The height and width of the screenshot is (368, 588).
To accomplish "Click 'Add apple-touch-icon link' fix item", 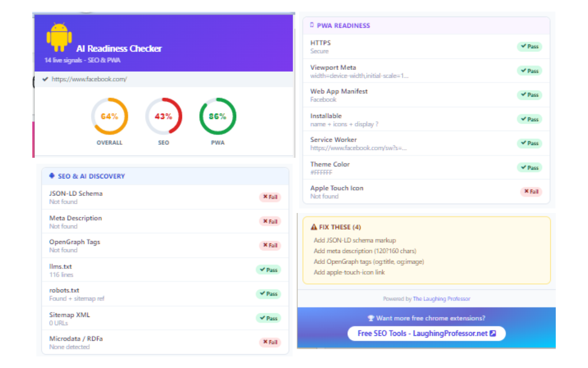I will [x=349, y=272].
